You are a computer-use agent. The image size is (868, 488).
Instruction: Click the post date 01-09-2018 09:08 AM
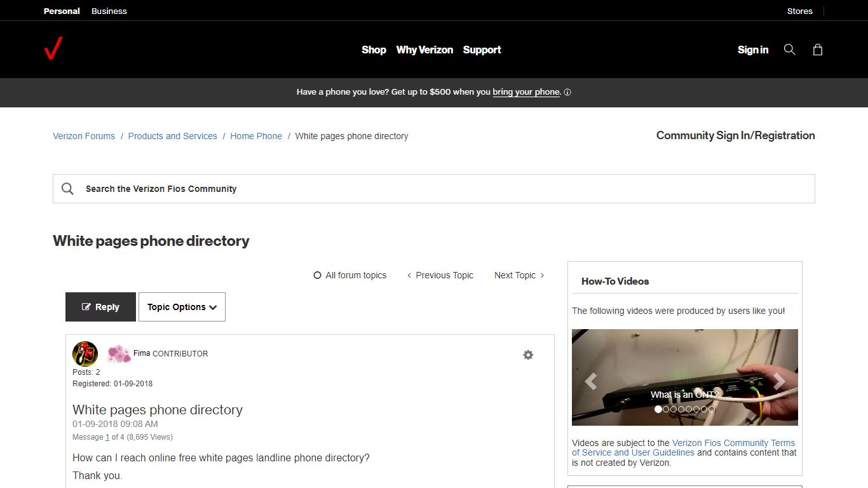pos(115,424)
